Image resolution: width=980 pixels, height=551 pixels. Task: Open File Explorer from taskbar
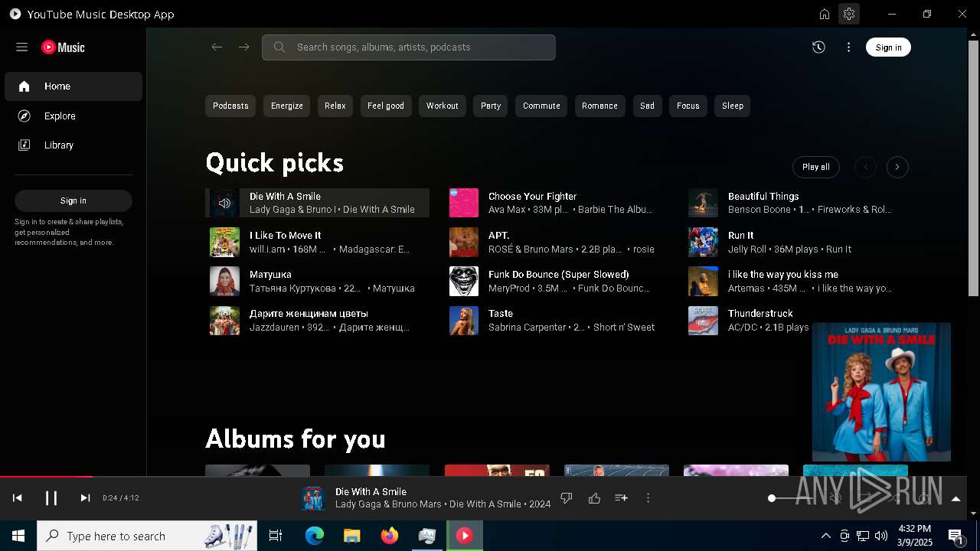click(x=351, y=536)
